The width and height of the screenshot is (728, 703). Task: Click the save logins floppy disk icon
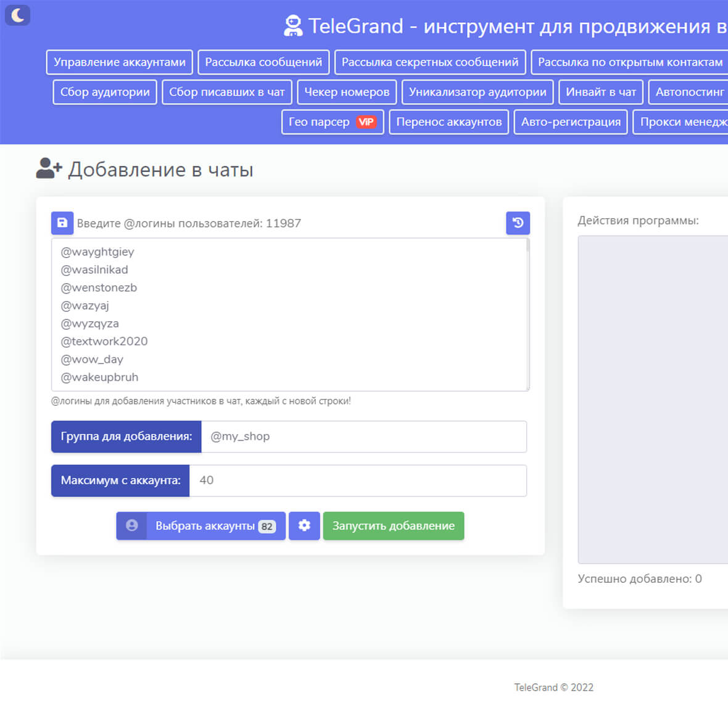(62, 223)
